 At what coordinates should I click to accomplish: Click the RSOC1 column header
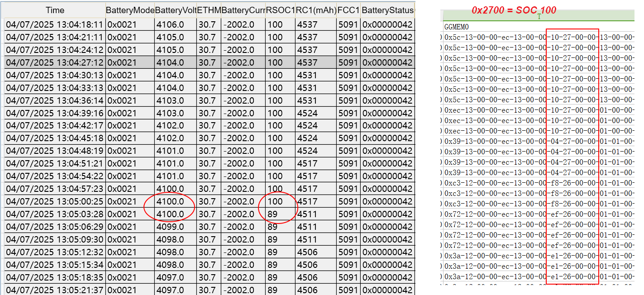[280, 10]
